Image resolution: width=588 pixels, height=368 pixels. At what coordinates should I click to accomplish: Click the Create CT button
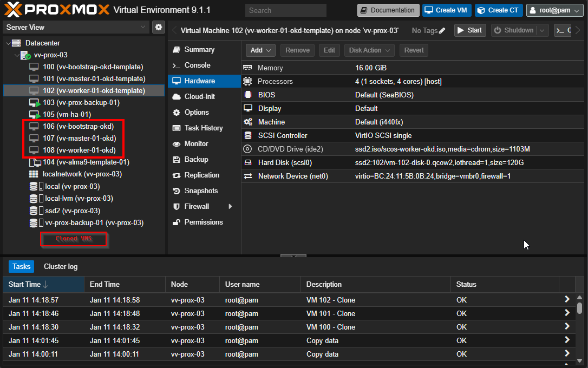coord(498,10)
